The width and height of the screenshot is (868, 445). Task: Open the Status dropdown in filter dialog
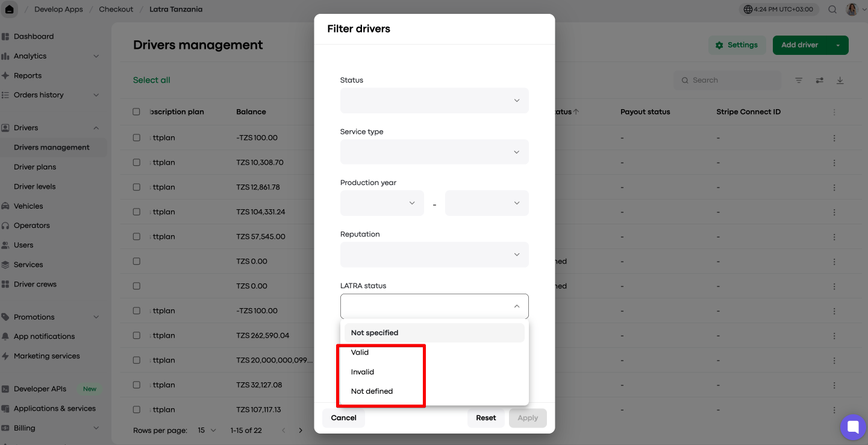tap(434, 100)
